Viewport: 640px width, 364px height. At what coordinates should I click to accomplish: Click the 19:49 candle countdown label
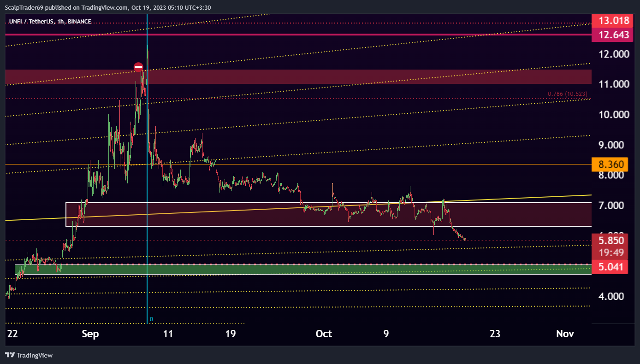click(610, 252)
